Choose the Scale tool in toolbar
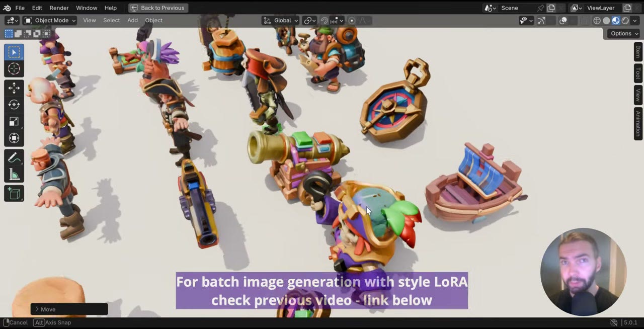The height and width of the screenshot is (329, 644). click(x=14, y=121)
